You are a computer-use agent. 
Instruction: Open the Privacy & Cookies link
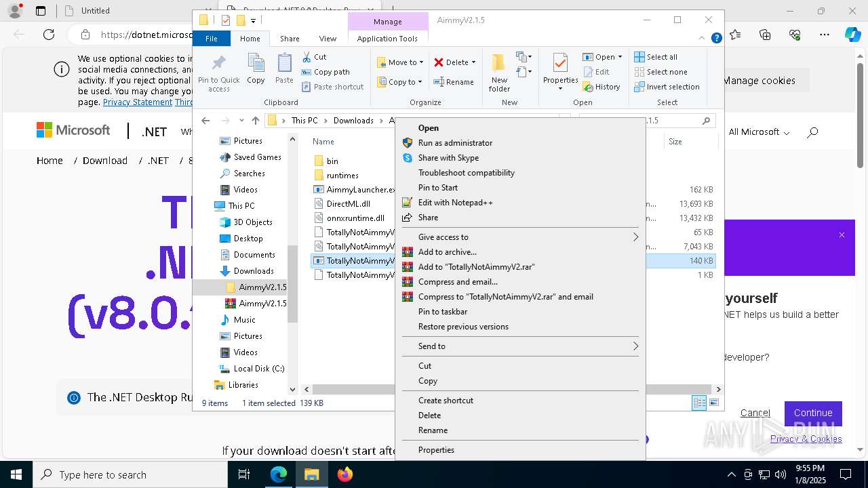coord(806,439)
